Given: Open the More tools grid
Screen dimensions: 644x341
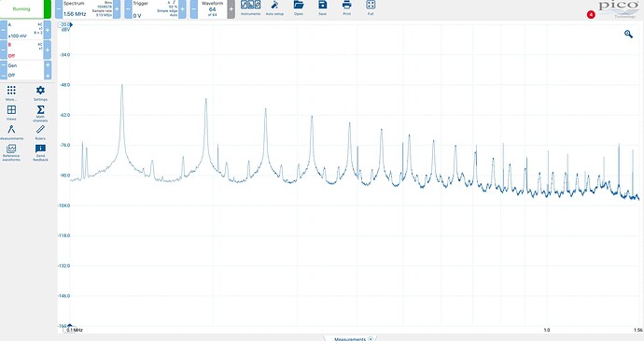Looking at the screenshot, I should (11, 93).
